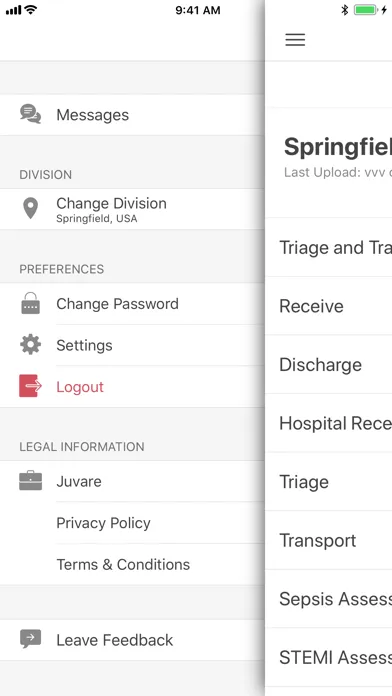Open the Messages chat bubble icon
This screenshot has width=392, height=696.
click(x=31, y=114)
